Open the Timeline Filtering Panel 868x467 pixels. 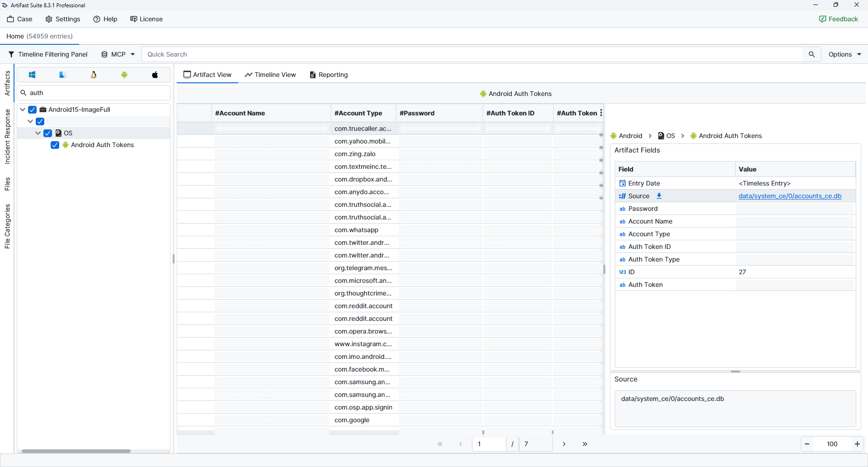tap(48, 54)
